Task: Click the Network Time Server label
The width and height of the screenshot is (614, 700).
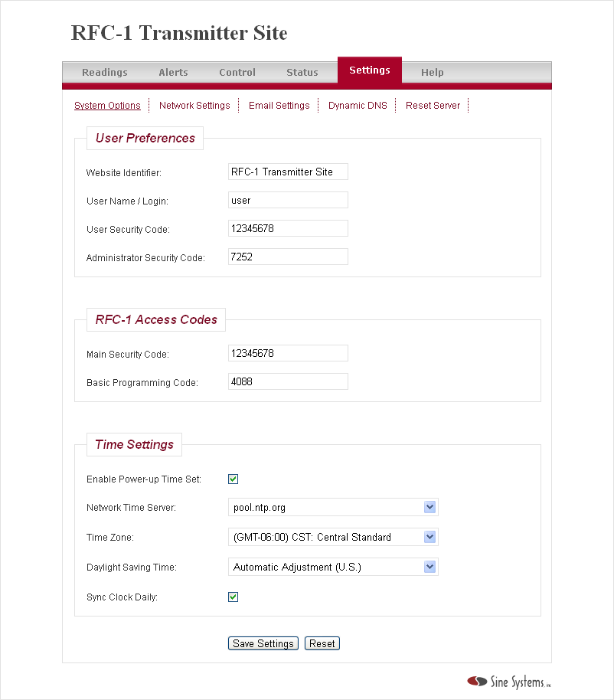Action: pyautogui.click(x=131, y=508)
